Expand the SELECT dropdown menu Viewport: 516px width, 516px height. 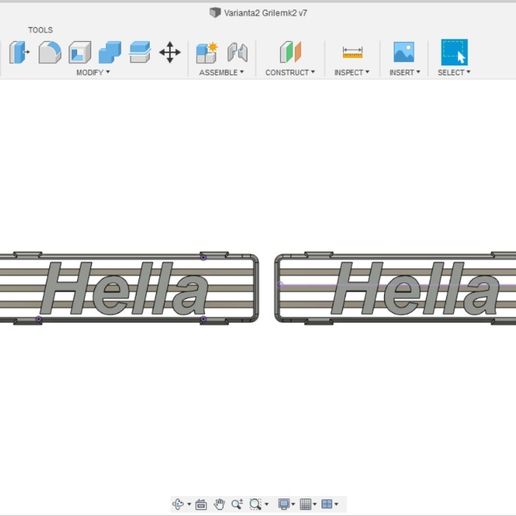[x=454, y=72]
